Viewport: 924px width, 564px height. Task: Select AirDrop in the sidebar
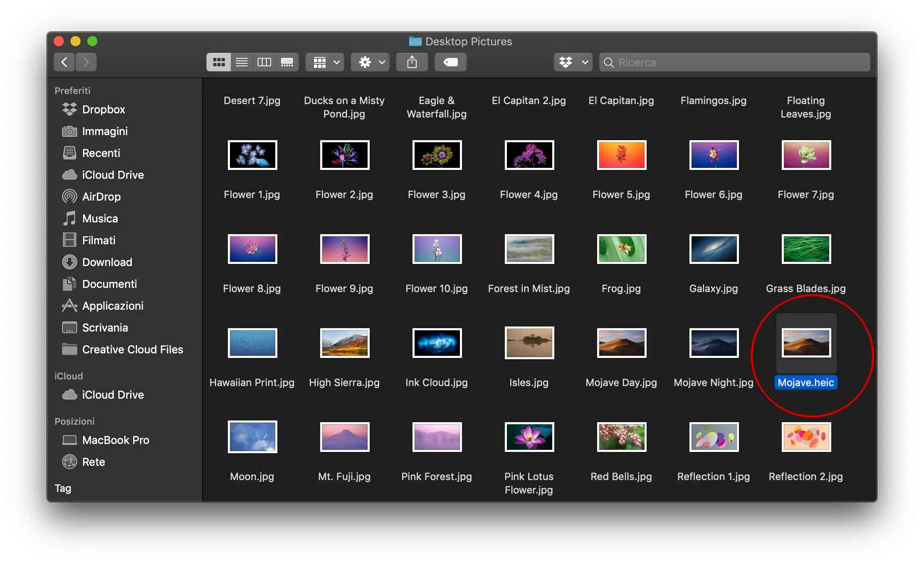[x=101, y=196]
